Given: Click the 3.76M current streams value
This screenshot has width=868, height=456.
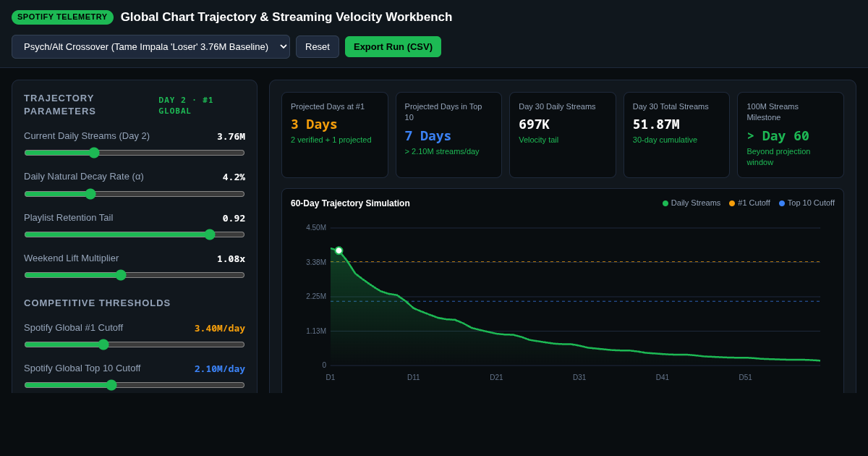Looking at the screenshot, I should [231, 137].
